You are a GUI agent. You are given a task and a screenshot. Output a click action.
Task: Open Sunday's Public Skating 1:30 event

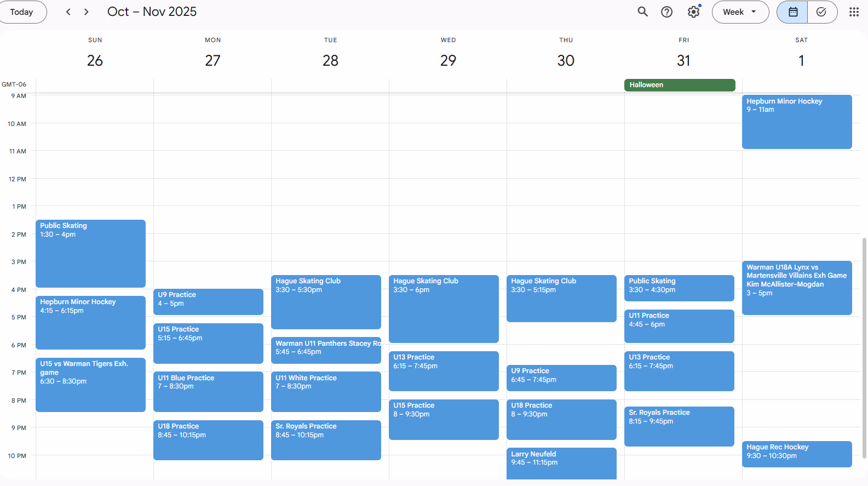tap(90, 253)
